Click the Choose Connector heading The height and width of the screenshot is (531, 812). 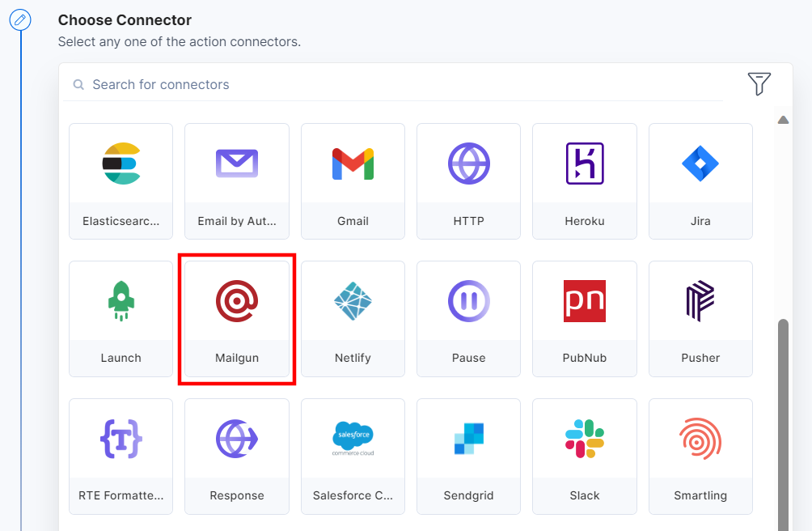[125, 20]
